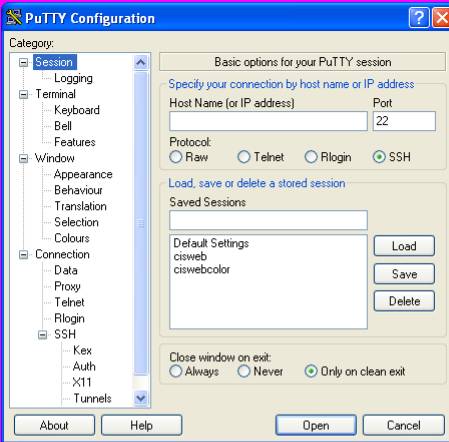
Task: Collapse the Terminal tree node
Action: pos(23,94)
